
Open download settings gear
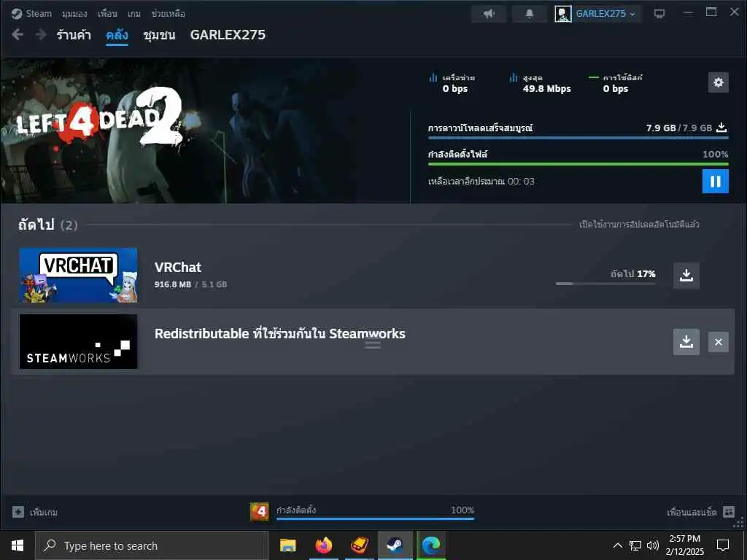click(718, 82)
